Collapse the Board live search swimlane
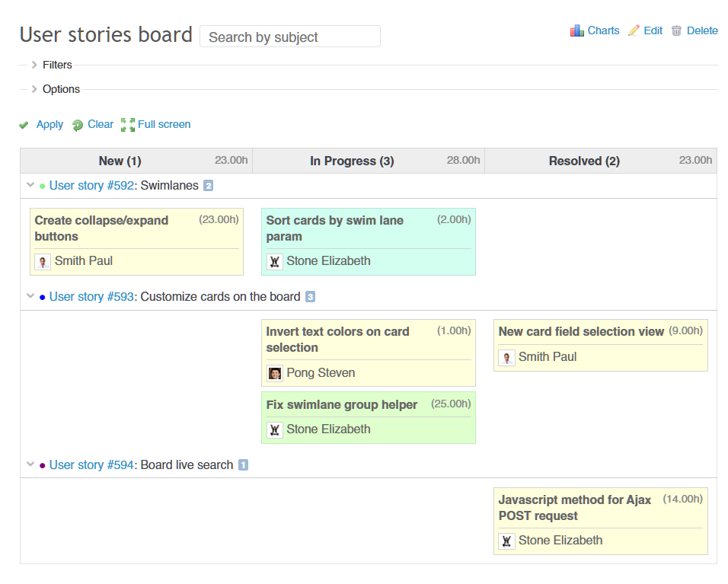Screen dimensions: 728x584 point(30,464)
